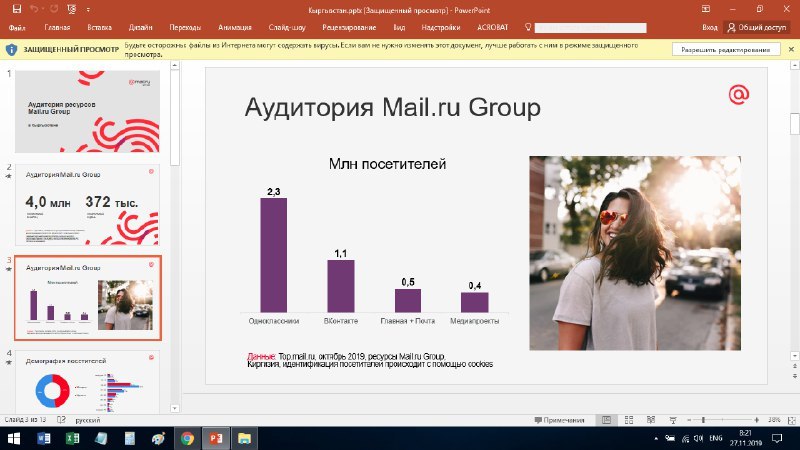Viewport: 800px width, 450px height.
Task: Click the Медиапроекты bar
Action: coord(474,302)
